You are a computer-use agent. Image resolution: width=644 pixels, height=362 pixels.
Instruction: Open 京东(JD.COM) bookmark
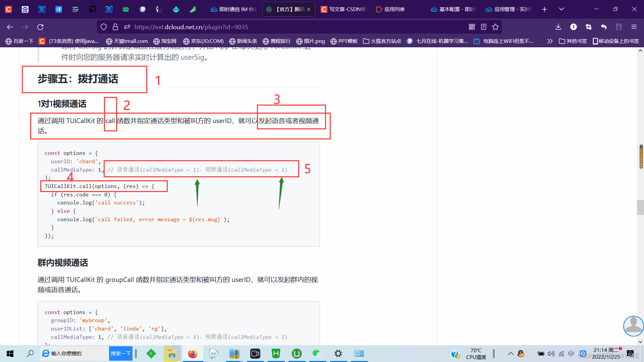point(203,41)
